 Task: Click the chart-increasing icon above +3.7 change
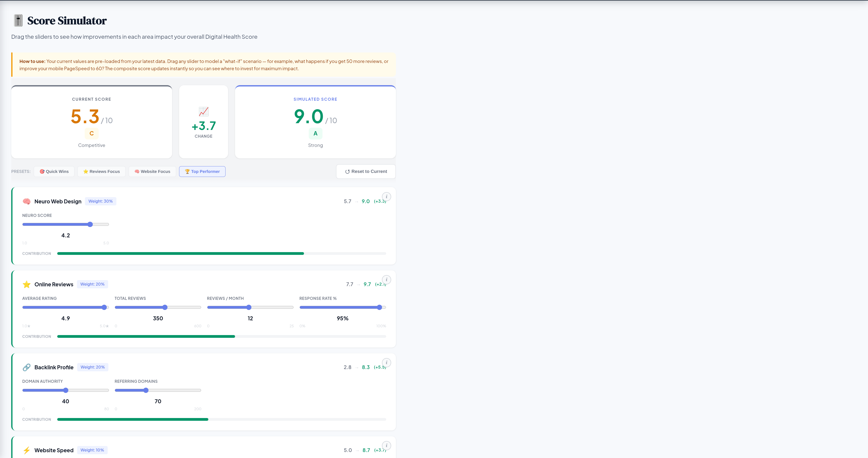[204, 111]
